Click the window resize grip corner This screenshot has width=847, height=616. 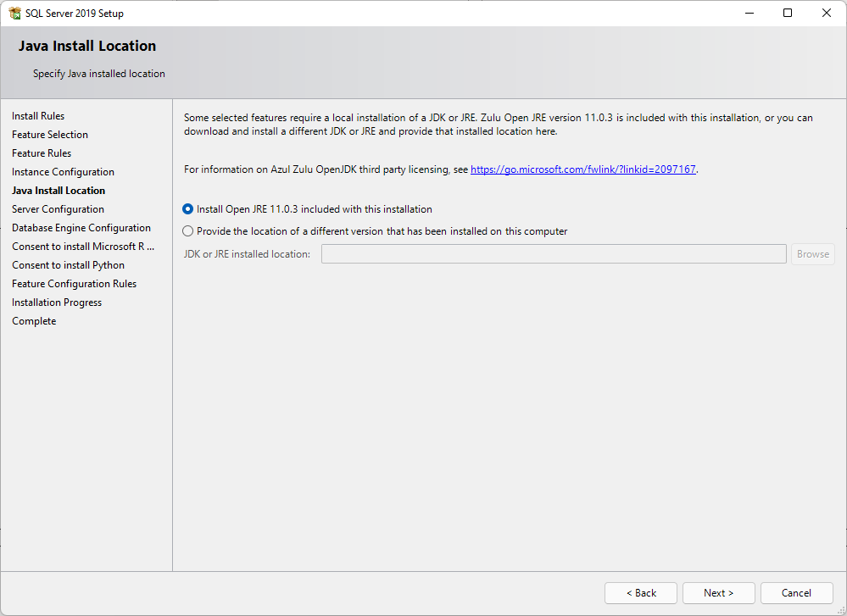point(841,610)
